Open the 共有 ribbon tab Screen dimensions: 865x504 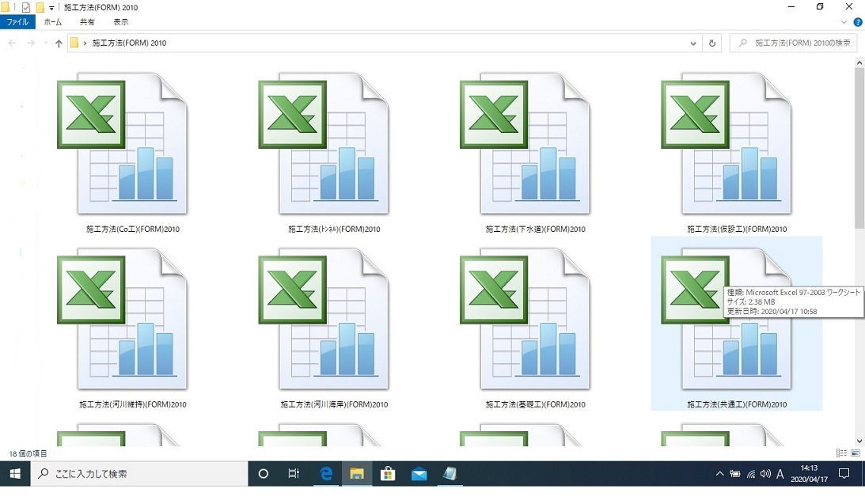pyautogui.click(x=87, y=22)
